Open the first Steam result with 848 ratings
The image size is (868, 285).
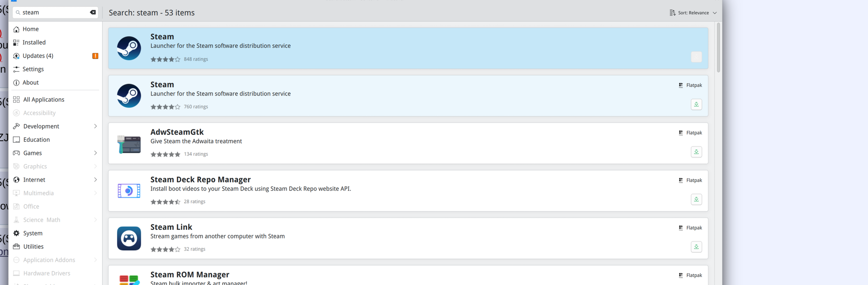click(408, 49)
